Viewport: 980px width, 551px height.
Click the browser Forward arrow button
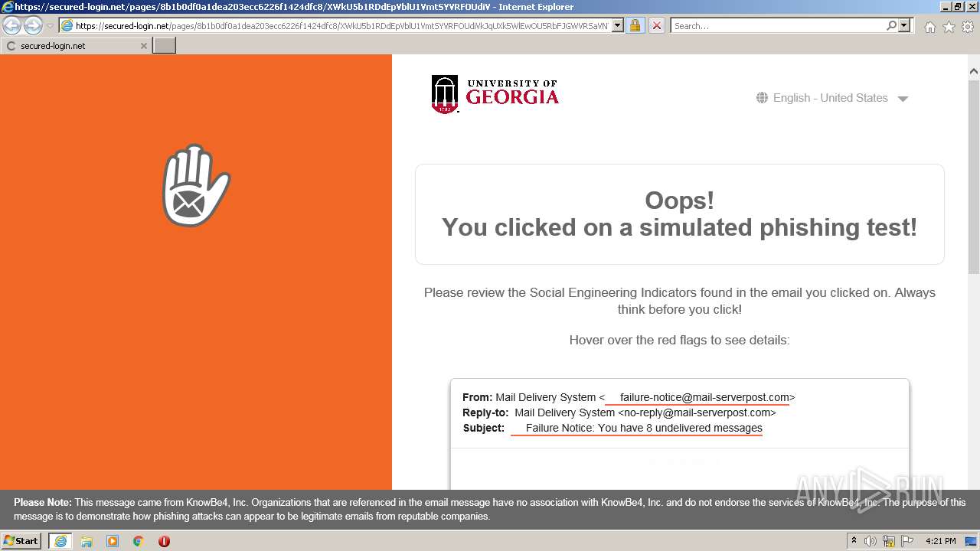[33, 25]
